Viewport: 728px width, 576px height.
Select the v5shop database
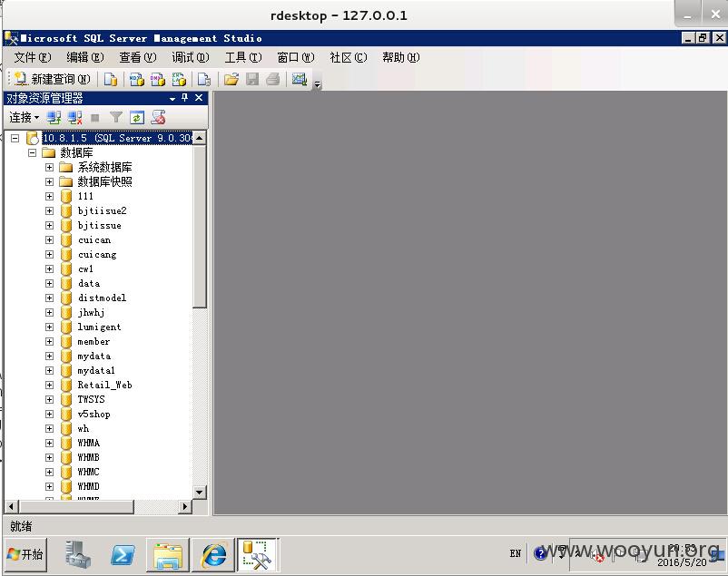tap(93, 414)
